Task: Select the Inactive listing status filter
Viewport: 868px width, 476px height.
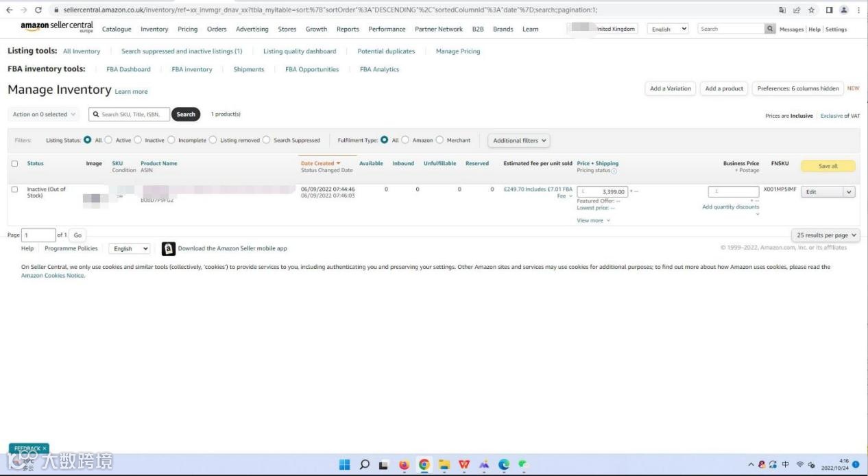Action: click(x=138, y=140)
